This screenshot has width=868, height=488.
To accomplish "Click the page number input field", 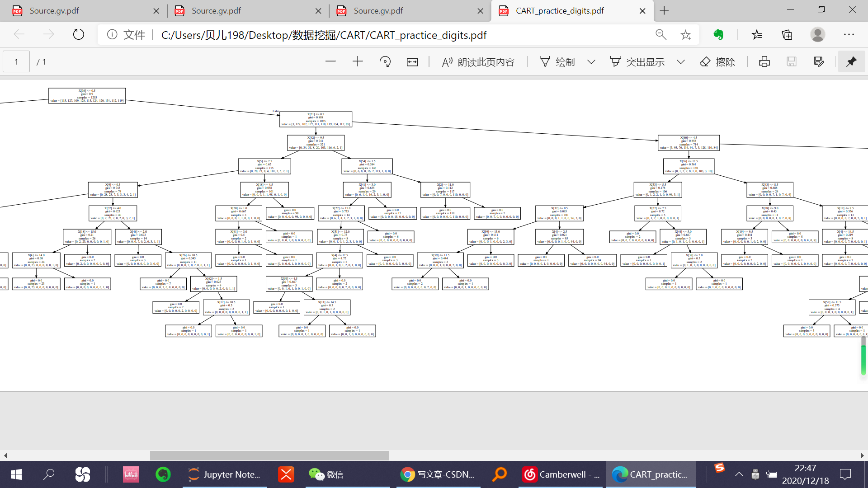I will coord(16,62).
